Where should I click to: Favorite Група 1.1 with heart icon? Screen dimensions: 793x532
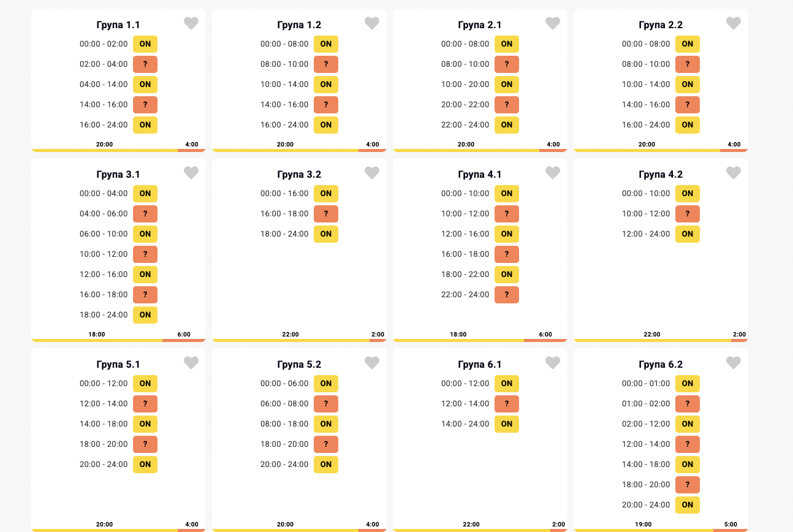pyautogui.click(x=191, y=23)
